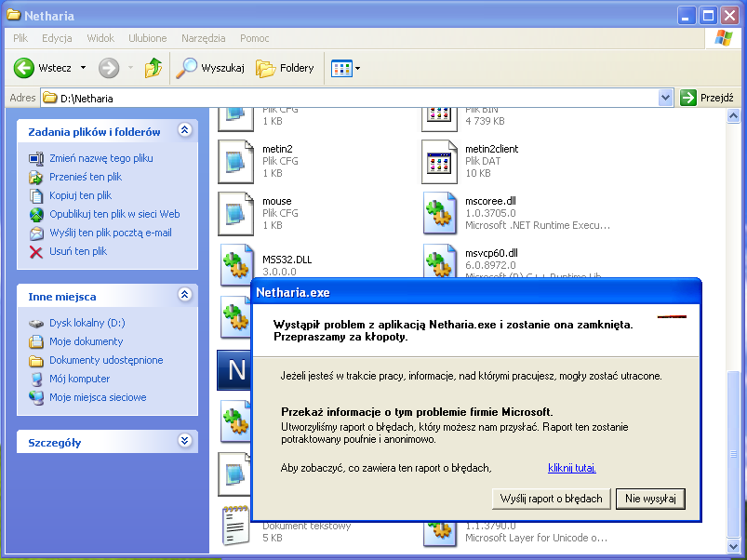The width and height of the screenshot is (747, 560).
Task: Open Moje miejsca sieciowe
Action: [x=98, y=397]
